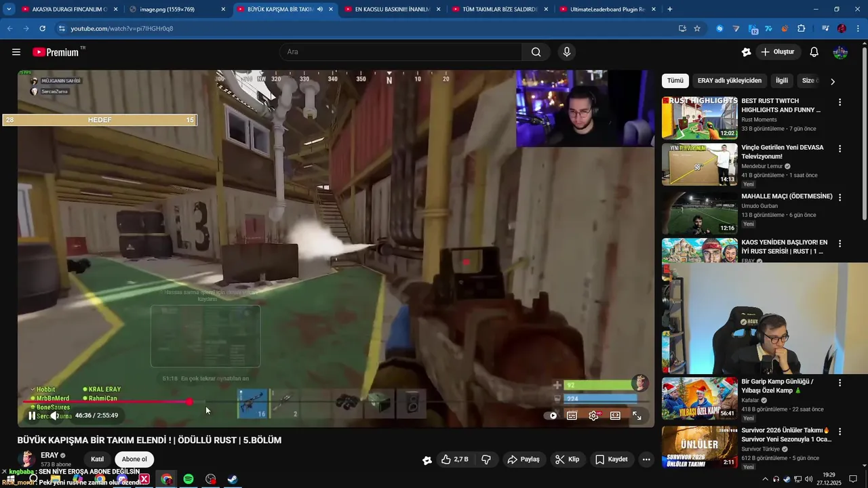Screen dimensions: 868x488
Task: Join channel with Katıl button
Action: pyautogui.click(x=98, y=460)
